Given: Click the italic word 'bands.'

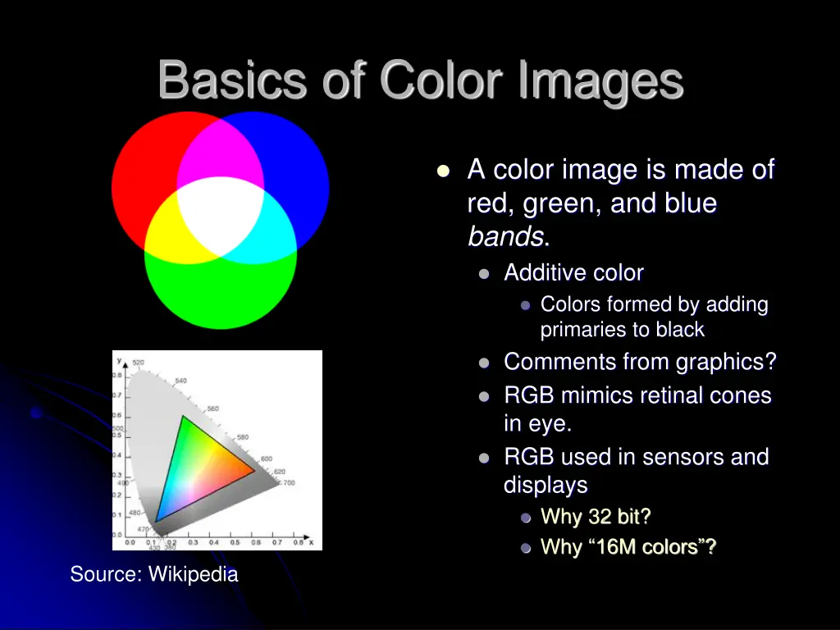Looking at the screenshot, I should point(509,236).
